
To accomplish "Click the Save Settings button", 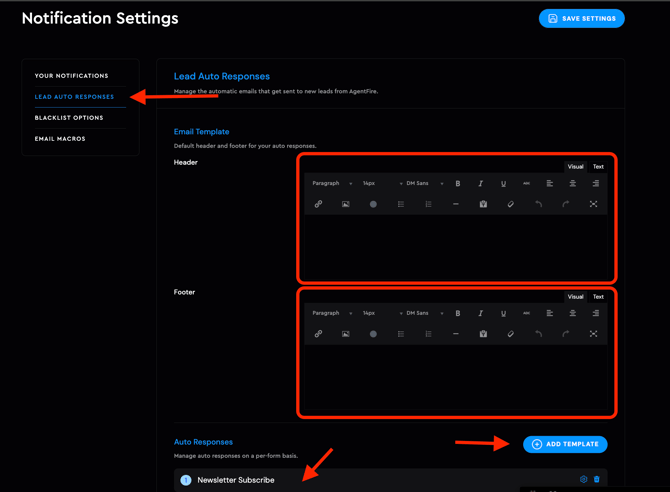I will (582, 18).
